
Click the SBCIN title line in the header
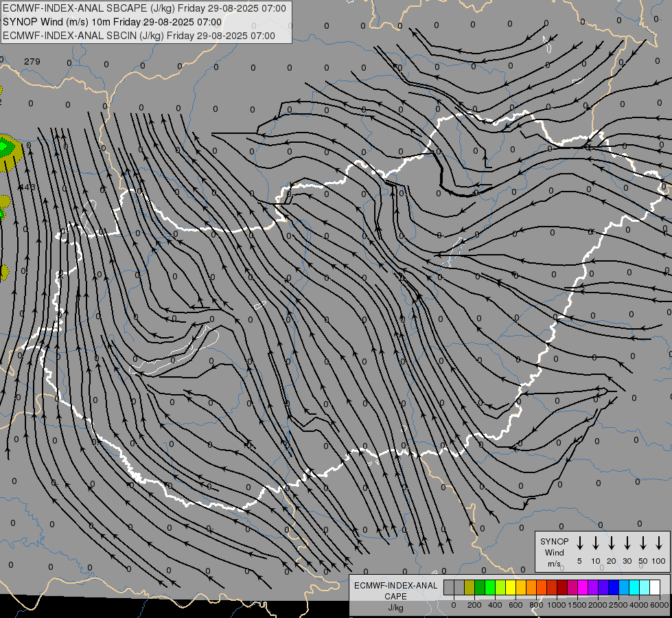point(139,36)
